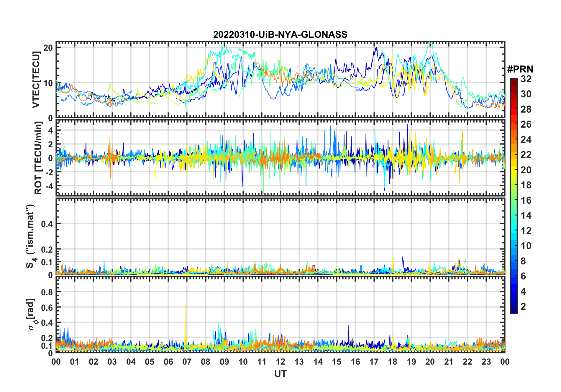Click VTEC y-axis tick label 10

pyautogui.click(x=48, y=83)
